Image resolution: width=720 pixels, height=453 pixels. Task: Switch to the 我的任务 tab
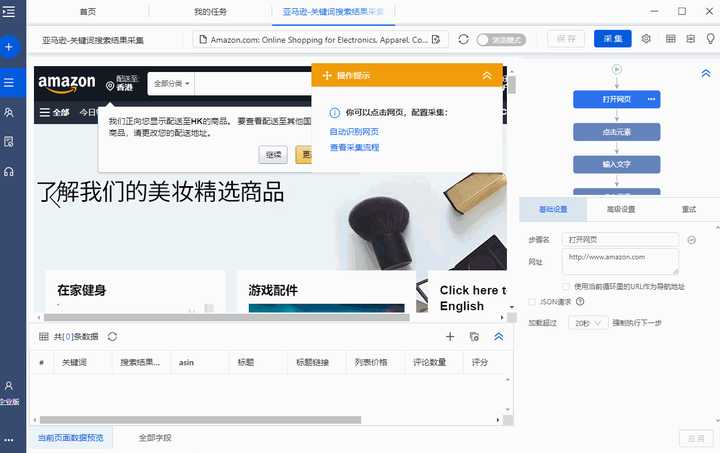click(210, 11)
